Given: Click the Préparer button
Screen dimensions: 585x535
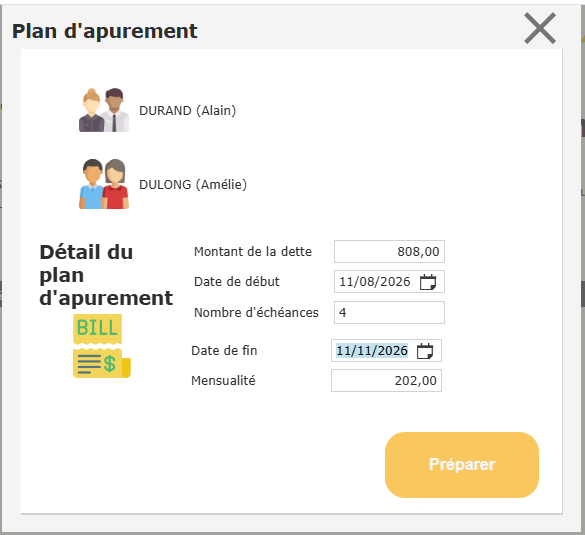Looking at the screenshot, I should click(x=462, y=465).
